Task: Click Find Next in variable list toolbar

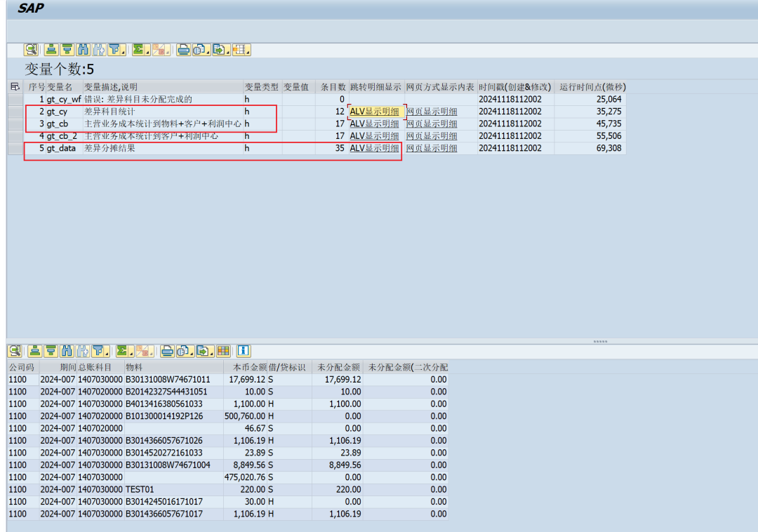Action: [99, 50]
